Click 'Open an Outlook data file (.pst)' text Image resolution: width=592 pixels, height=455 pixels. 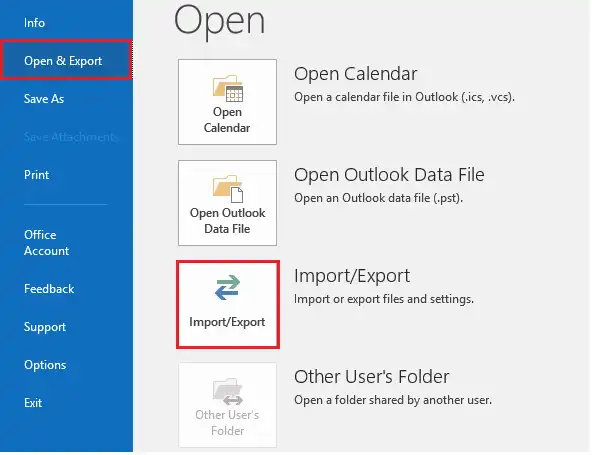pyautogui.click(x=378, y=198)
